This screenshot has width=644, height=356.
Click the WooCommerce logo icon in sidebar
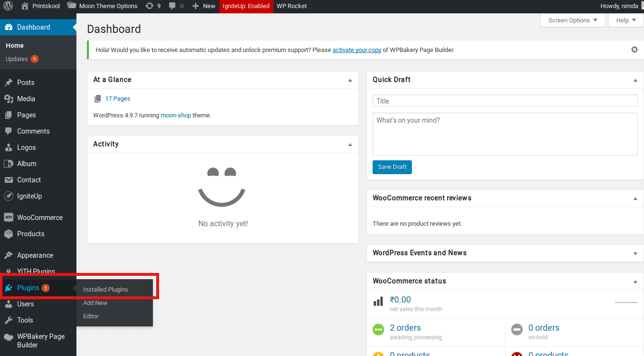pyautogui.click(x=9, y=218)
